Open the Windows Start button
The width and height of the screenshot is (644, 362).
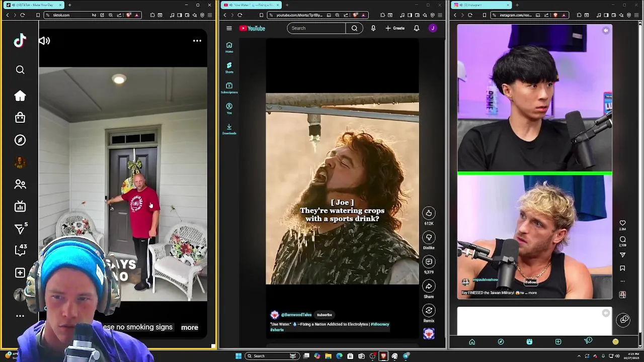coord(238,356)
